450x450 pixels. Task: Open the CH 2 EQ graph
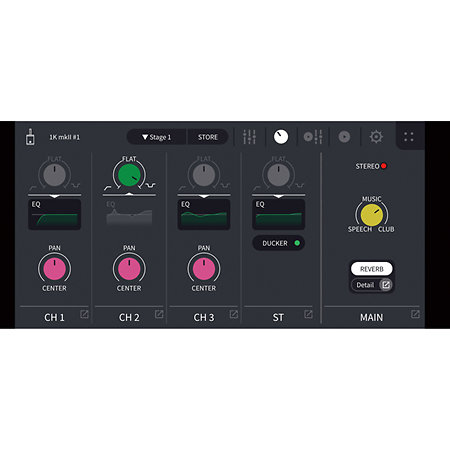click(x=129, y=214)
